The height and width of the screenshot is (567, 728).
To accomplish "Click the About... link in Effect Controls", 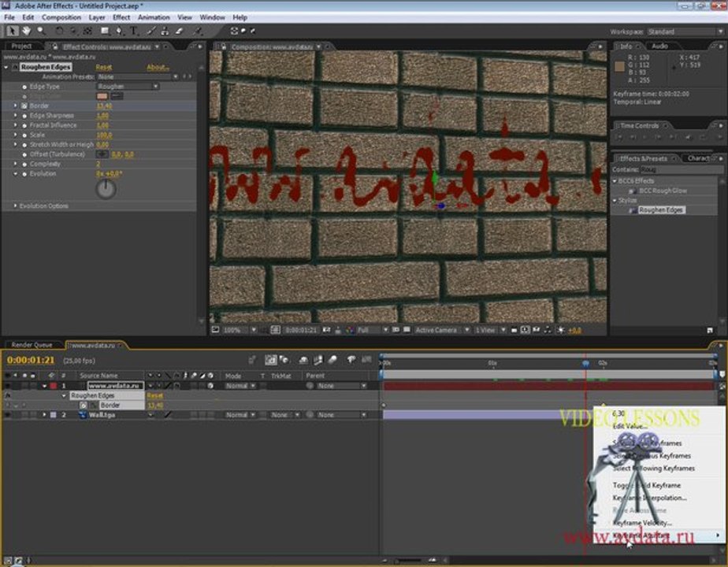I will click(158, 67).
